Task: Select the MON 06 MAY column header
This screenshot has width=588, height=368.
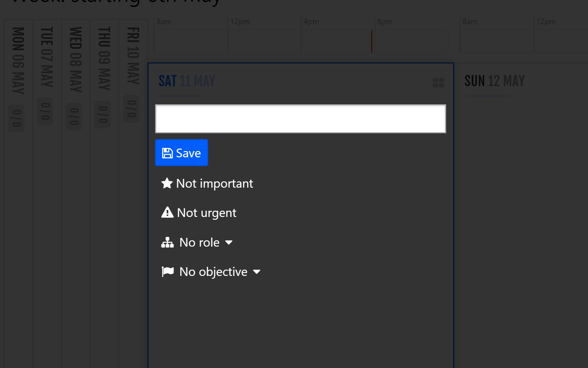Action: 17,59
